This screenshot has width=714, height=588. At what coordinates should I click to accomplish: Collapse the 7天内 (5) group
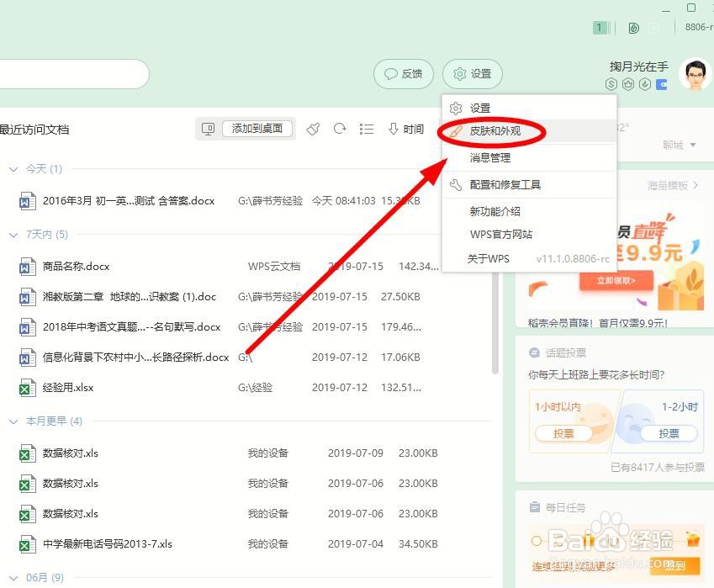tap(13, 235)
